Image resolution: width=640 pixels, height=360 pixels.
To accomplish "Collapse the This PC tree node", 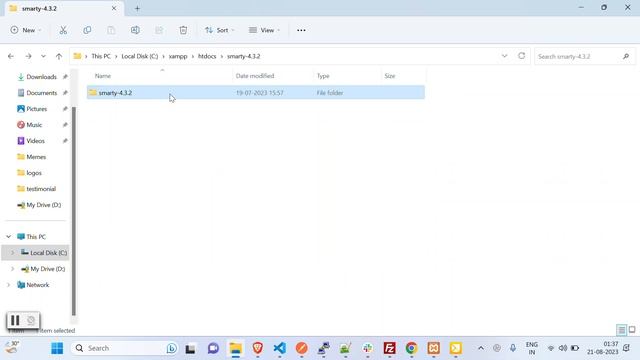I will (x=9, y=237).
